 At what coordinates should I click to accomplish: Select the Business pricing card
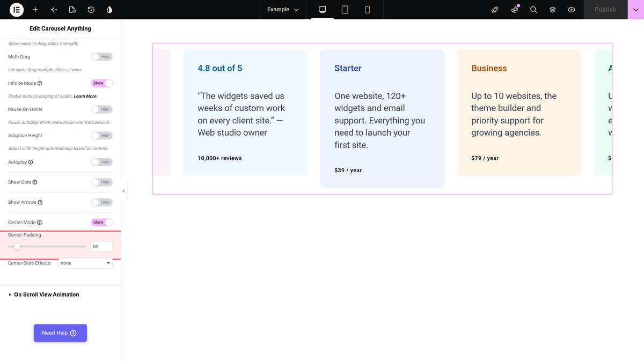pos(519,113)
